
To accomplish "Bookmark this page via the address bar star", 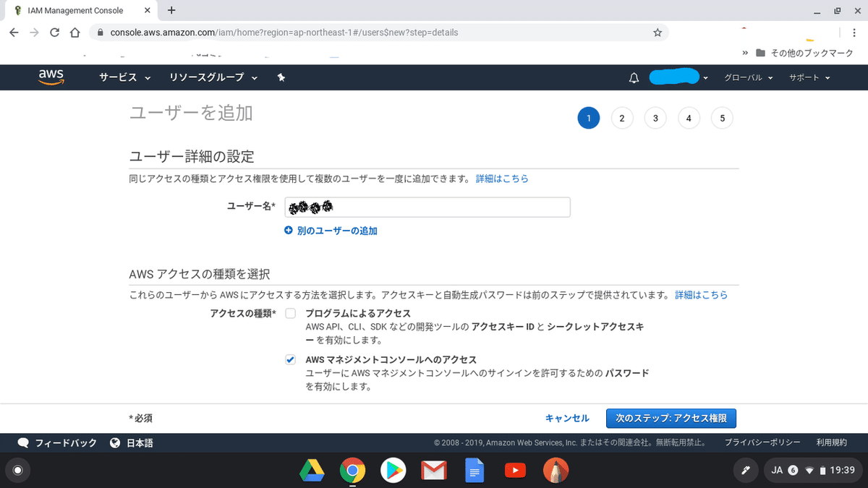I will pos(658,33).
